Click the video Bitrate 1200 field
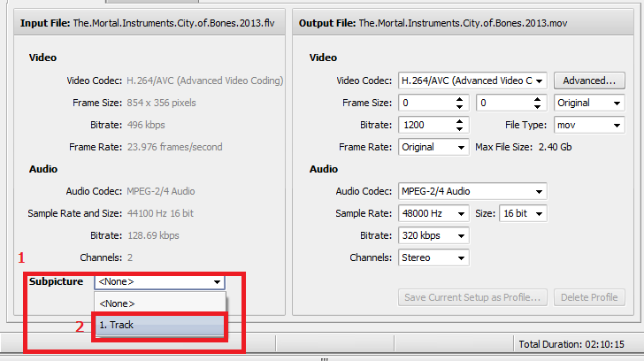 pyautogui.click(x=425, y=125)
